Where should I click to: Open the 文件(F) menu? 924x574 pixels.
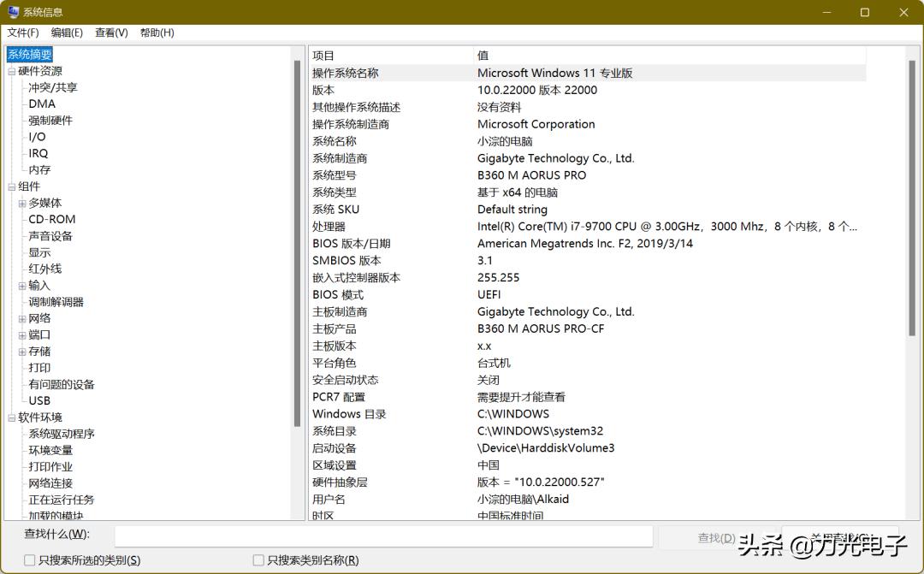(22, 33)
